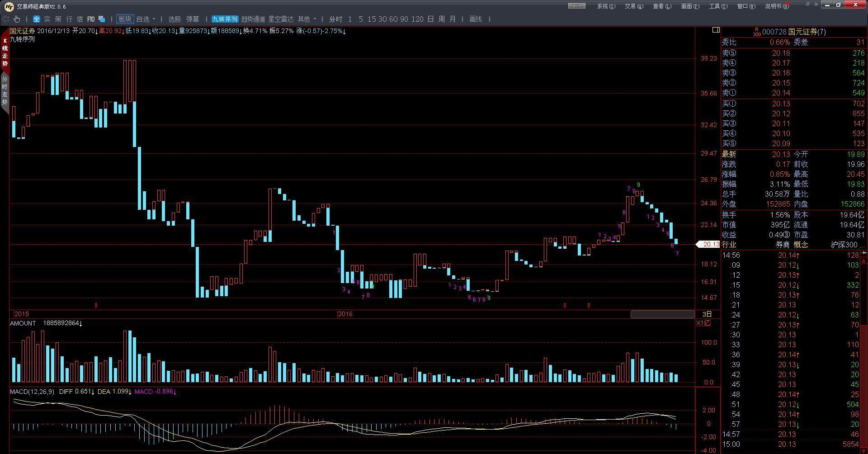This screenshot has width=868, height=454.
Task: Click the 画线 draw line button
Action: pyautogui.click(x=476, y=19)
